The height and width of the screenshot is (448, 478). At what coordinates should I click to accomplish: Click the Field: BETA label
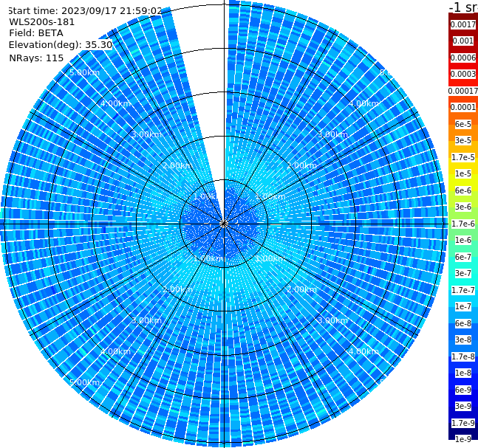[x=36, y=33]
